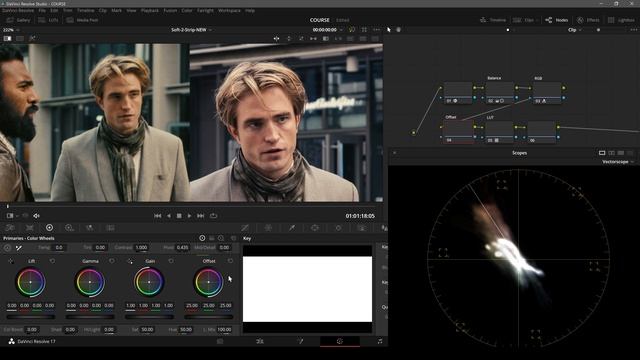The width and height of the screenshot is (640, 360).
Task: Pick black point with the Lift picker
Action: tap(11, 261)
